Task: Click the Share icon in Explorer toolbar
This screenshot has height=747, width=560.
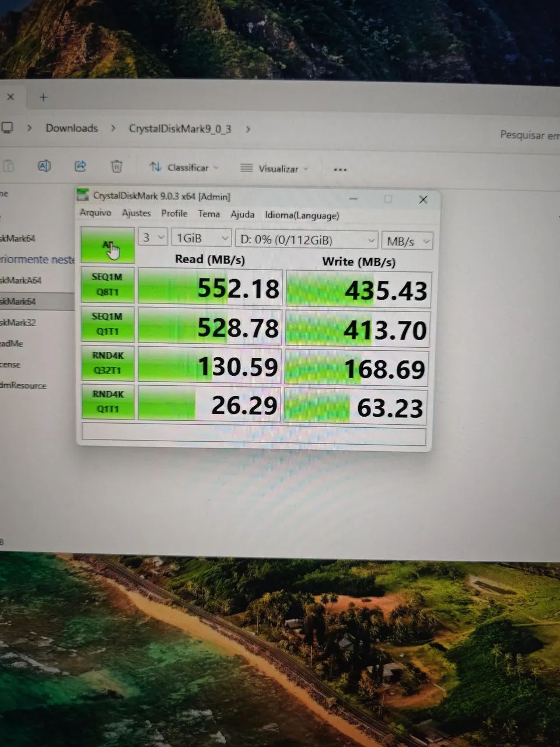Action: pyautogui.click(x=80, y=166)
